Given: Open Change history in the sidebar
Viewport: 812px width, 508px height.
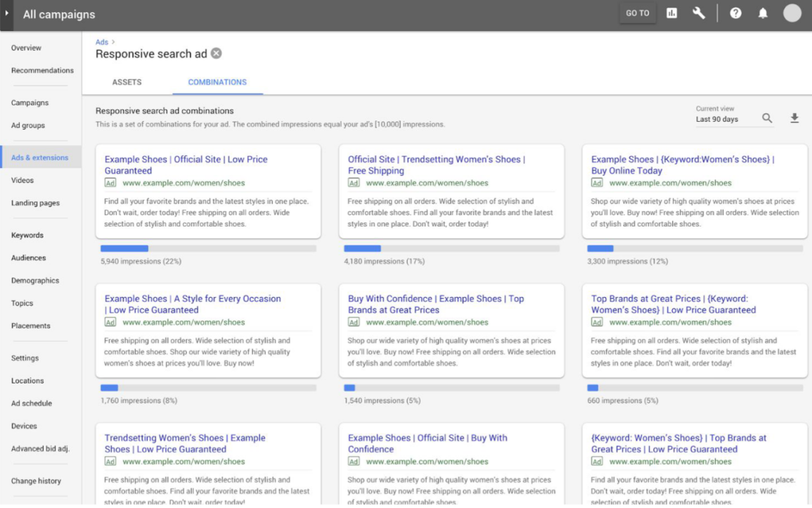Looking at the screenshot, I should (36, 481).
